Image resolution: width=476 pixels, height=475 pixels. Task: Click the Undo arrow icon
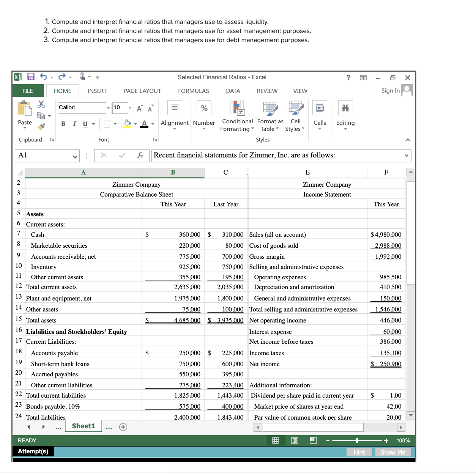click(x=44, y=77)
